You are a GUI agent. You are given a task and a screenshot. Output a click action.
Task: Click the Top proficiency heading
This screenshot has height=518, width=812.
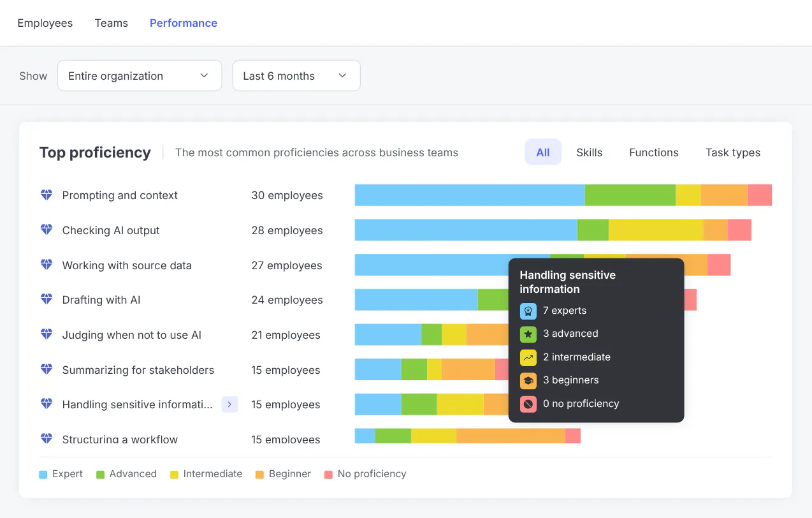pyautogui.click(x=95, y=152)
